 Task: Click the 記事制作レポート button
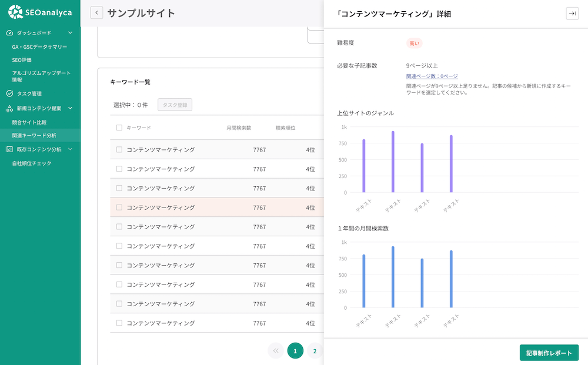pos(549,353)
